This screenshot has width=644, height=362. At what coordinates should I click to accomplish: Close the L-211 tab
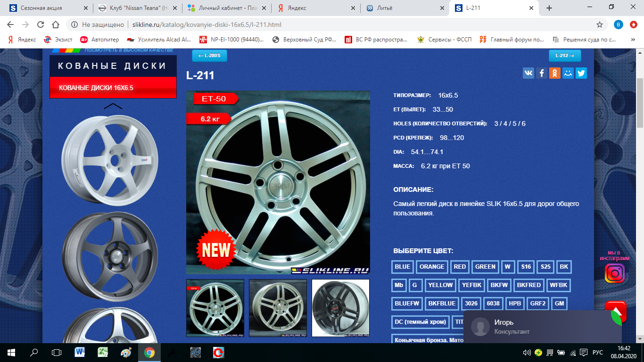(x=531, y=8)
